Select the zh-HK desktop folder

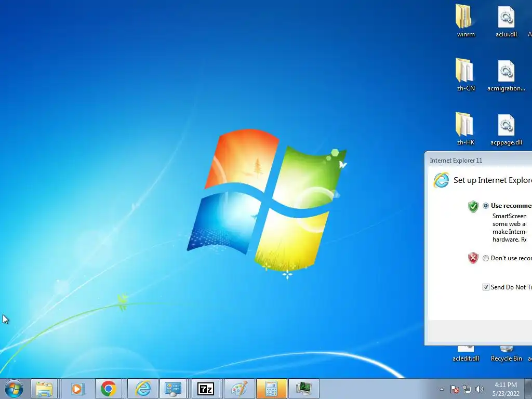click(465, 129)
